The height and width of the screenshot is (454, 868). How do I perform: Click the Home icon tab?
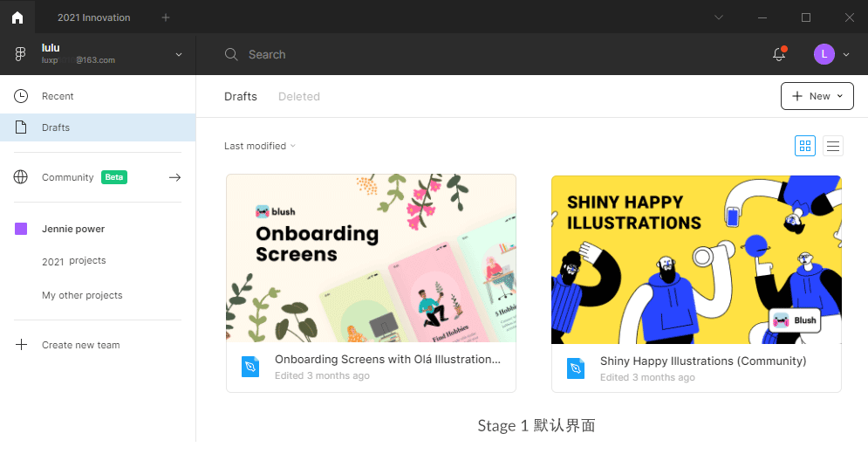tap(17, 17)
